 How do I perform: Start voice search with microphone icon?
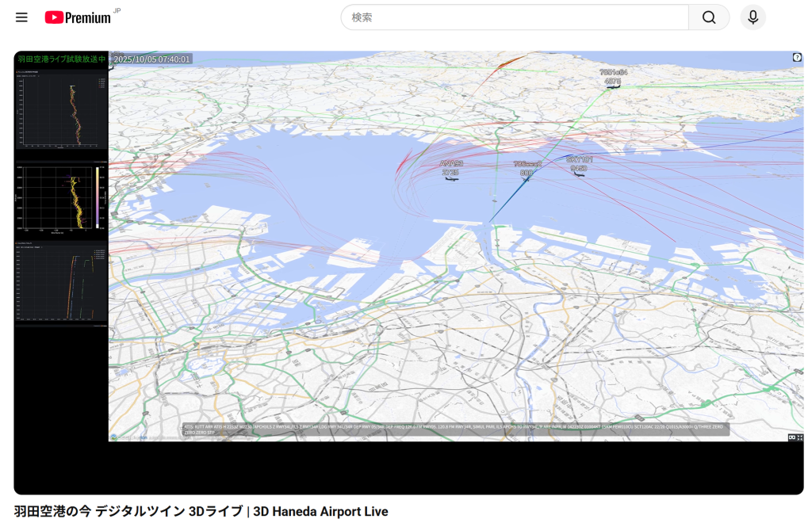click(753, 17)
